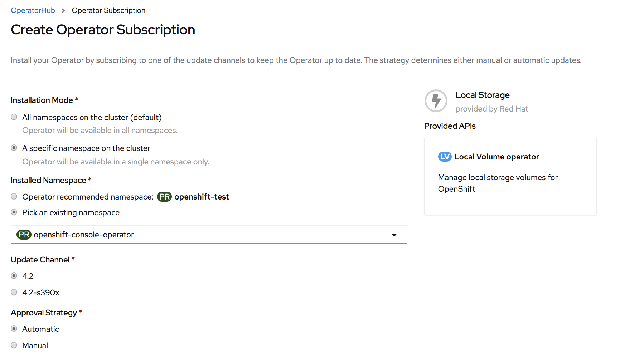The image size is (625, 364).
Task: Click the Update Channel label
Action: click(40, 260)
